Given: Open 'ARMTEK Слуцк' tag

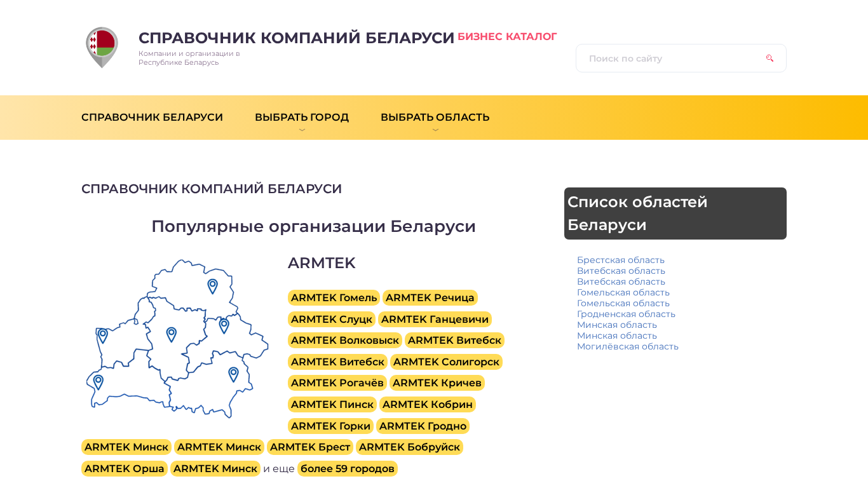Looking at the screenshot, I should point(332,319).
